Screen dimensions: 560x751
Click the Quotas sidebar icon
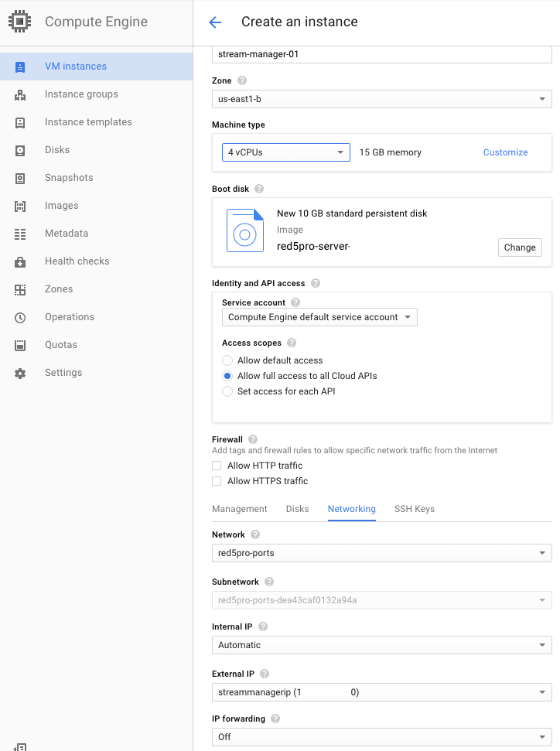20,345
